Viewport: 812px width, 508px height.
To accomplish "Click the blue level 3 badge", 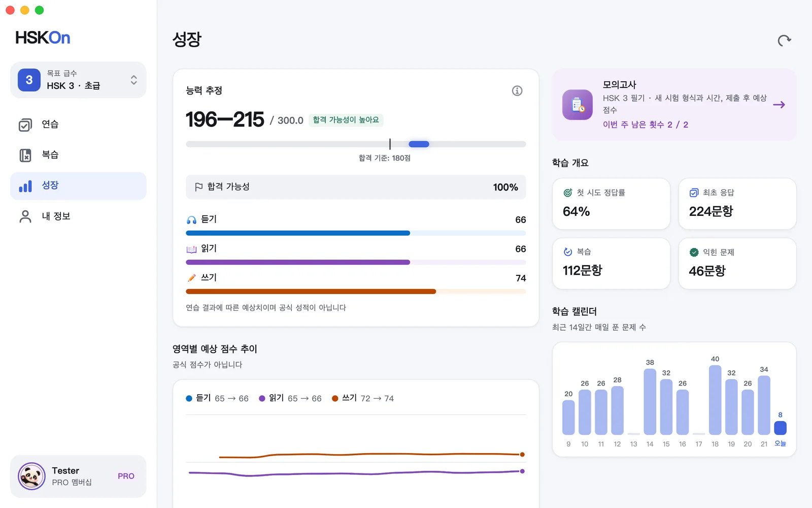I will [x=29, y=80].
